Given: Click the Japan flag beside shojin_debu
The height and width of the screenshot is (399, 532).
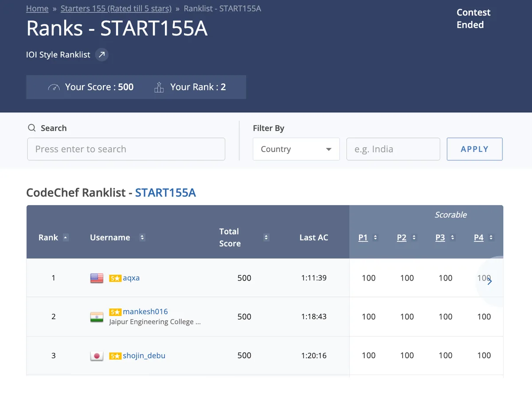Looking at the screenshot, I should tap(97, 356).
